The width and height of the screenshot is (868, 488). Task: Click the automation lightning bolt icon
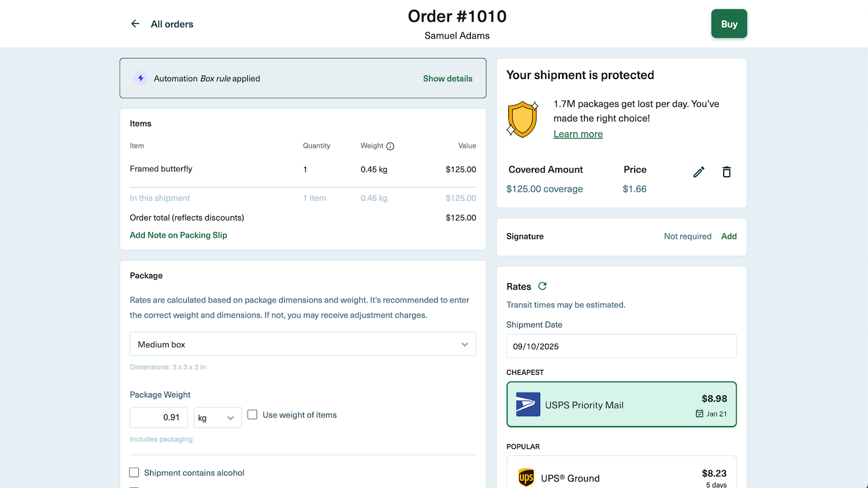(x=141, y=79)
